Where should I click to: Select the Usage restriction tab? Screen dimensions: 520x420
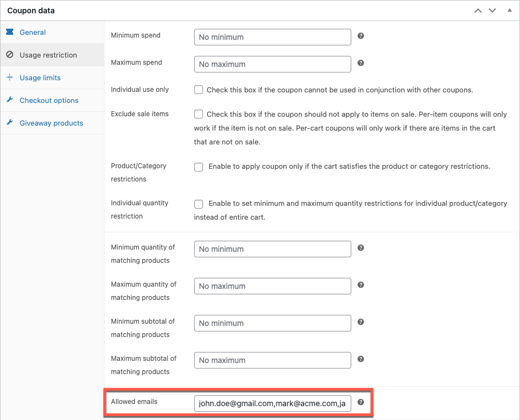(53, 55)
